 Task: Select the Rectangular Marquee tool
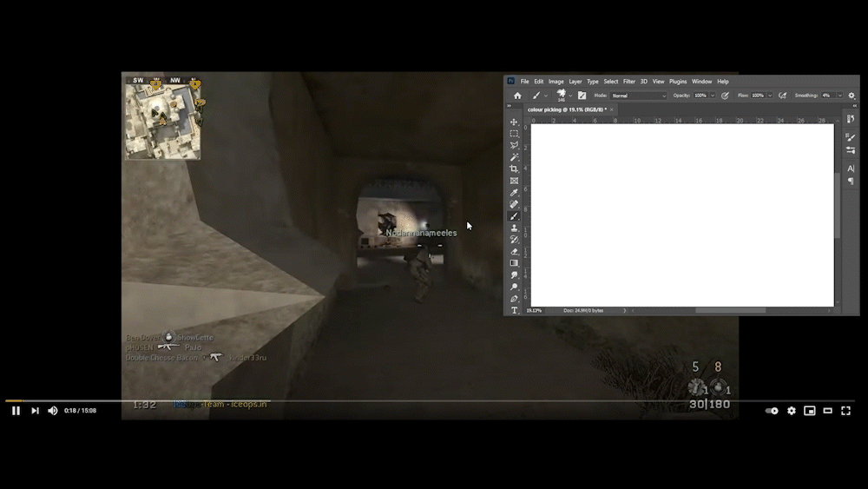tap(514, 134)
